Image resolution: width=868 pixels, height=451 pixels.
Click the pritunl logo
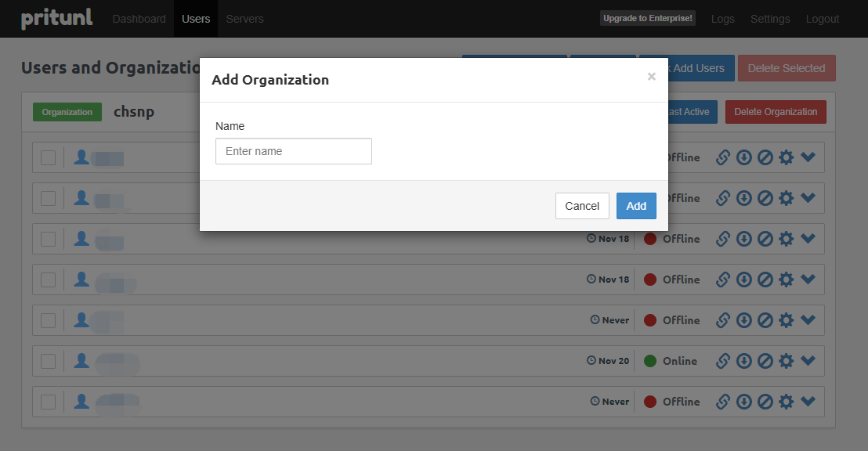click(x=56, y=19)
